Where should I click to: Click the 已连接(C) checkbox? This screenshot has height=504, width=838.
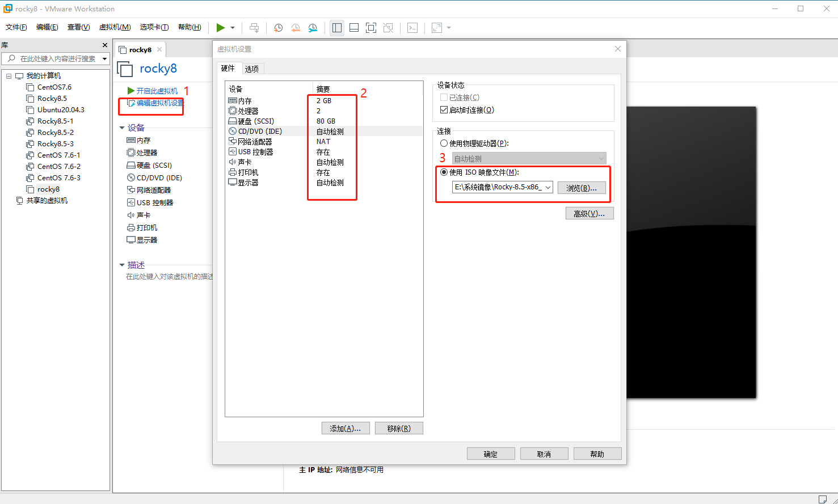[x=444, y=98]
